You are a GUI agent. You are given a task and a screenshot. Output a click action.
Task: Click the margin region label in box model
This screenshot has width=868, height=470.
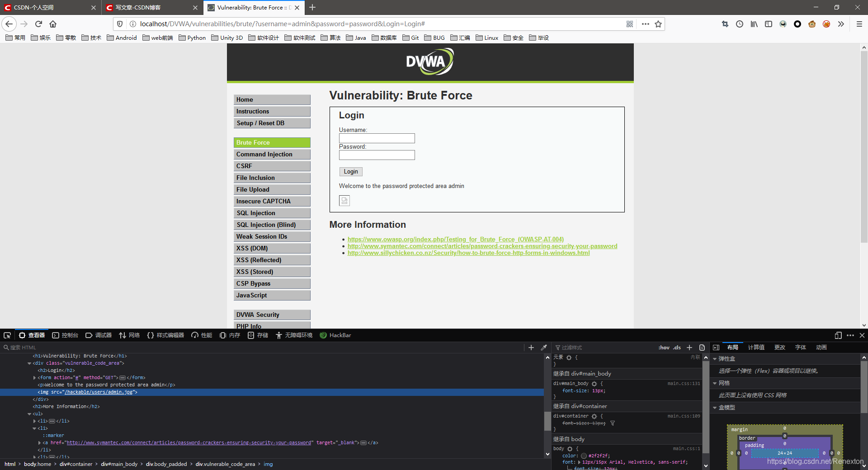740,429
